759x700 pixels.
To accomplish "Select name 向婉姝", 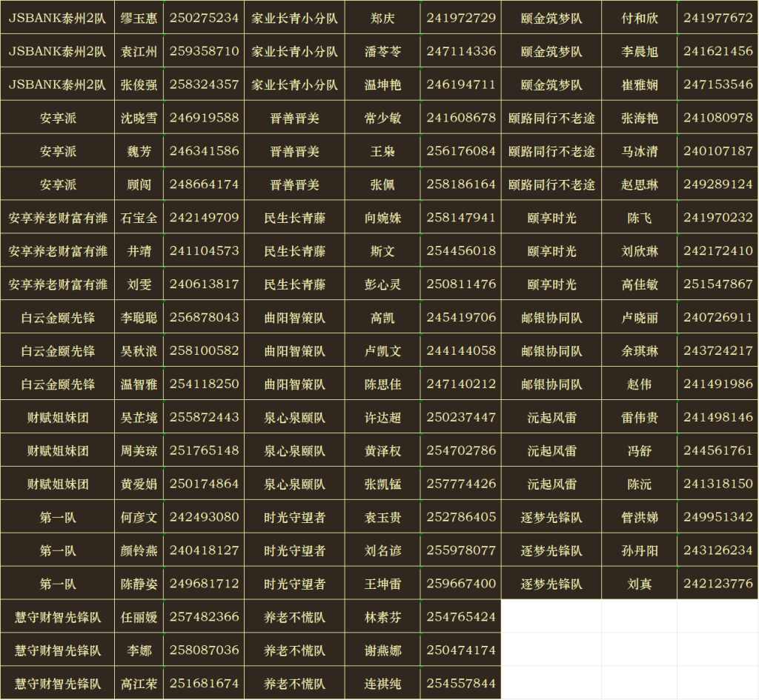I will (x=382, y=218).
